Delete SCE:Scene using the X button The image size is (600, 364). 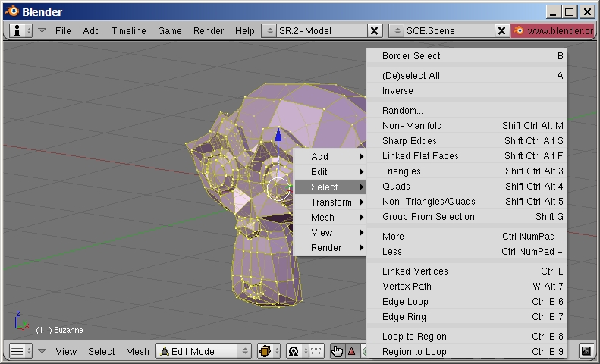[x=501, y=30]
